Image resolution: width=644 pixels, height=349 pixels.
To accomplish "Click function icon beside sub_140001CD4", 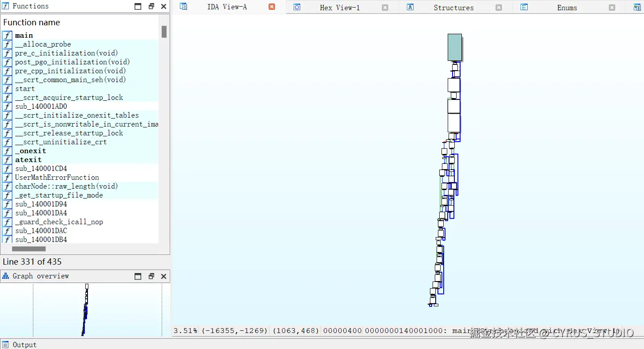I will (7, 169).
